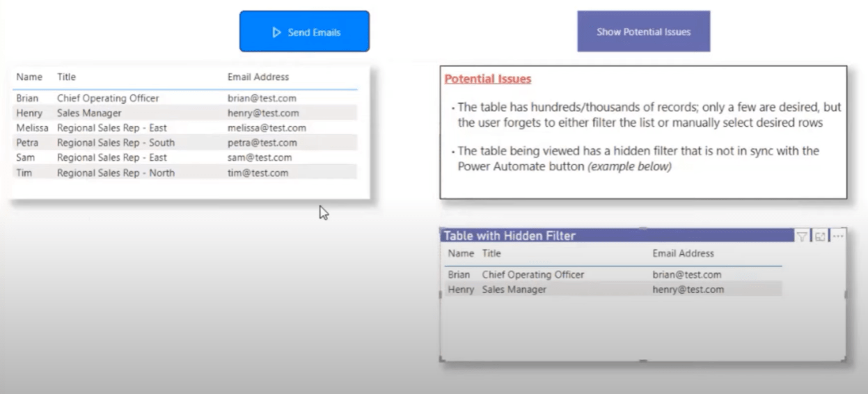868x394 pixels.
Task: Click the Potential Issues heading
Action: (488, 79)
